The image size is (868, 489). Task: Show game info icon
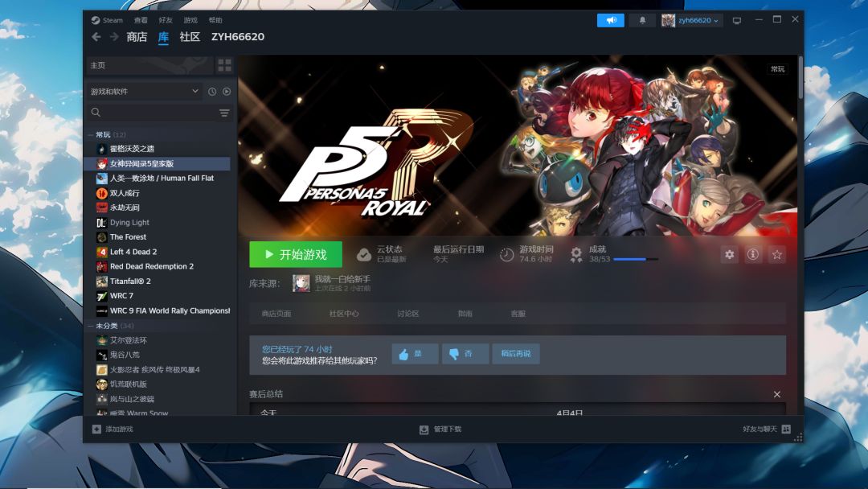753,254
